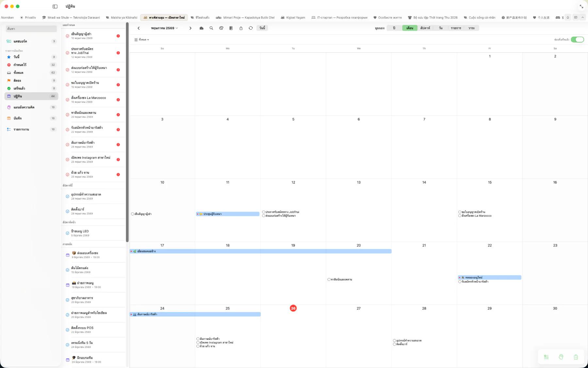Open ทั้งหมด filter dropdown
The image size is (588, 368).
pyautogui.click(x=142, y=40)
